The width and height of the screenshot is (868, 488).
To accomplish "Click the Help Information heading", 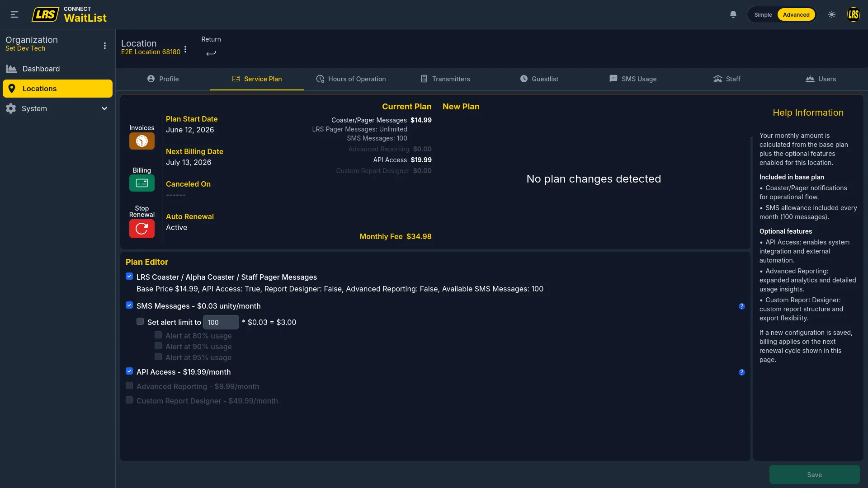I will click(x=808, y=113).
